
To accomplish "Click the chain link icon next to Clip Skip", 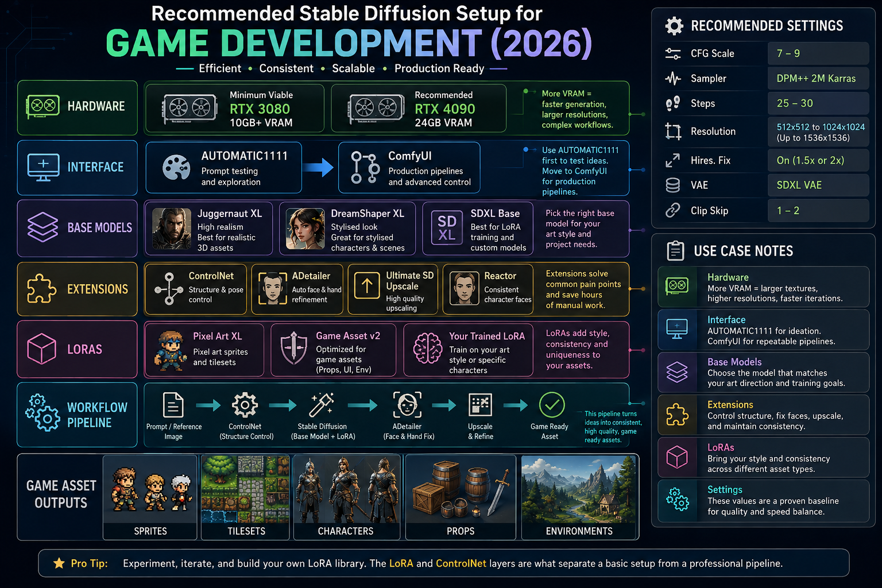I will [672, 211].
